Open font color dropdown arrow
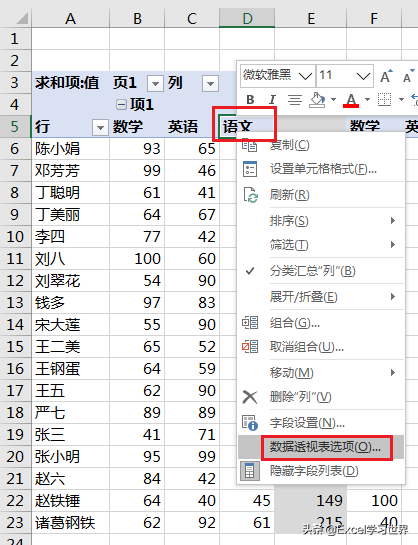Screen dimensions: 418x545 pos(367,100)
